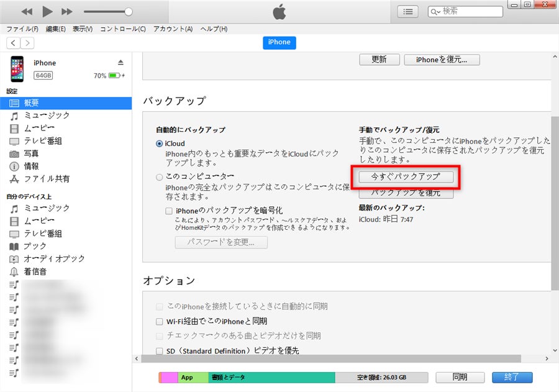Image resolution: width=559 pixels, height=392 pixels.
Task: Open on-device テレビ番組 under 自分のデバイス上
Action: [35, 234]
